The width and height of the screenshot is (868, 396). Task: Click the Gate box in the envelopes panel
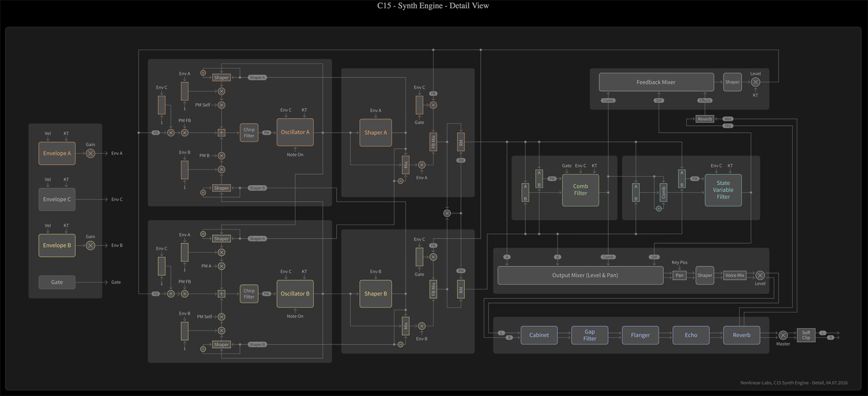point(57,282)
